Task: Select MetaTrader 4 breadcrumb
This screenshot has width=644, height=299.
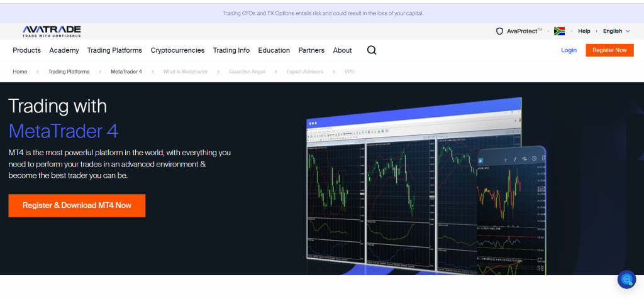Action: pyautogui.click(x=126, y=72)
